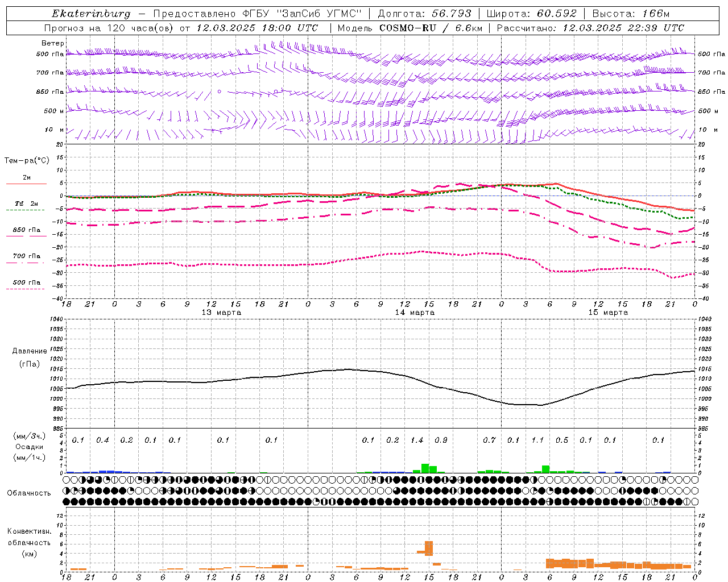Click the '500 гПа' dotted temperature legend line
728x582 pixels.
[x=25, y=289]
